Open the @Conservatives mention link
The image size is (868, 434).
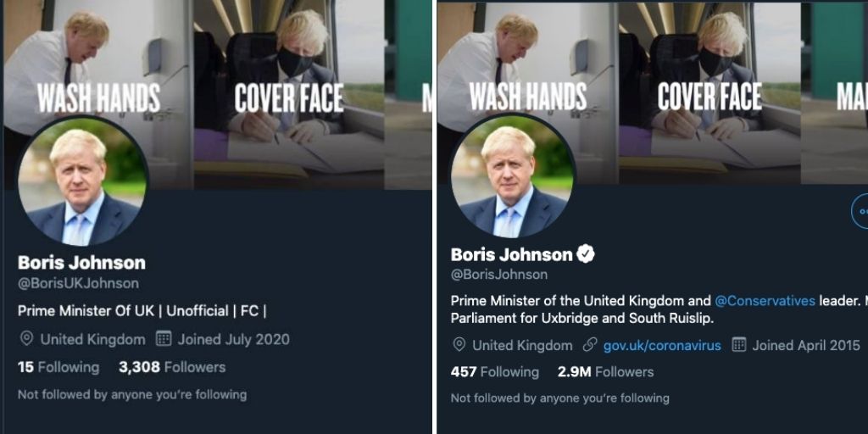point(765,301)
